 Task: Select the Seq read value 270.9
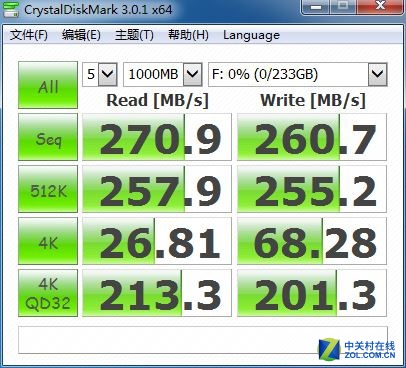157,137
